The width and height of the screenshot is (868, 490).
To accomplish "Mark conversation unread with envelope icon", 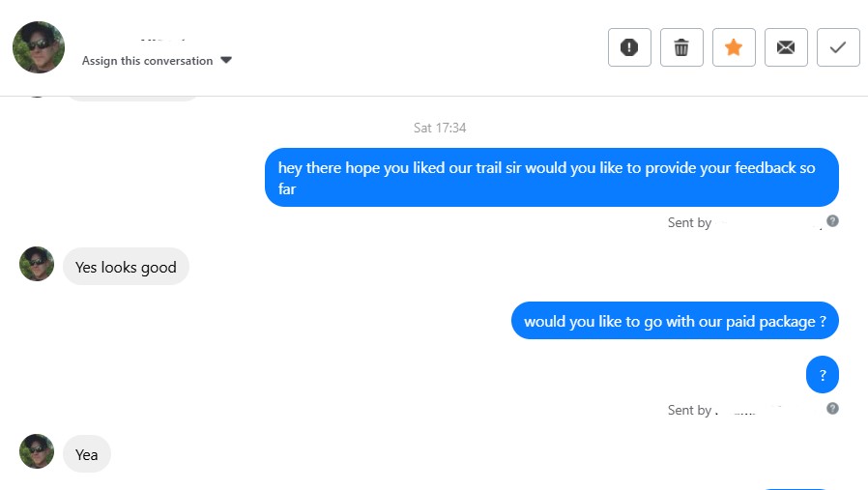I will tap(786, 47).
